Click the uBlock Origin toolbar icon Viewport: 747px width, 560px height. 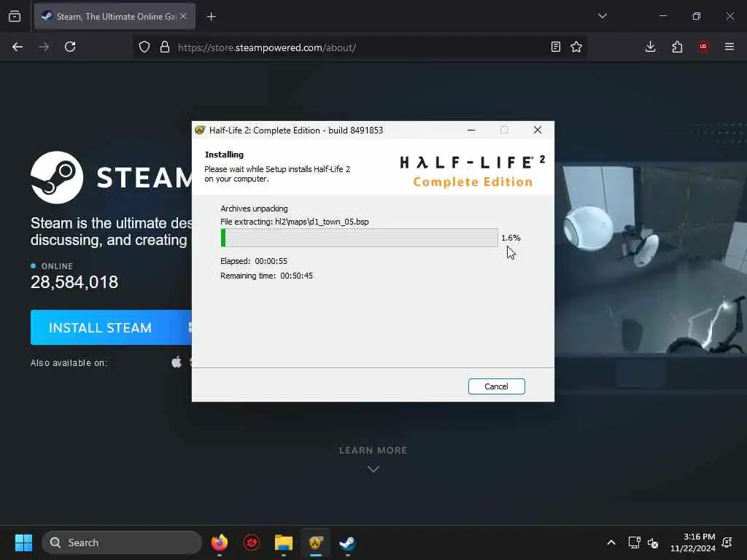703,47
